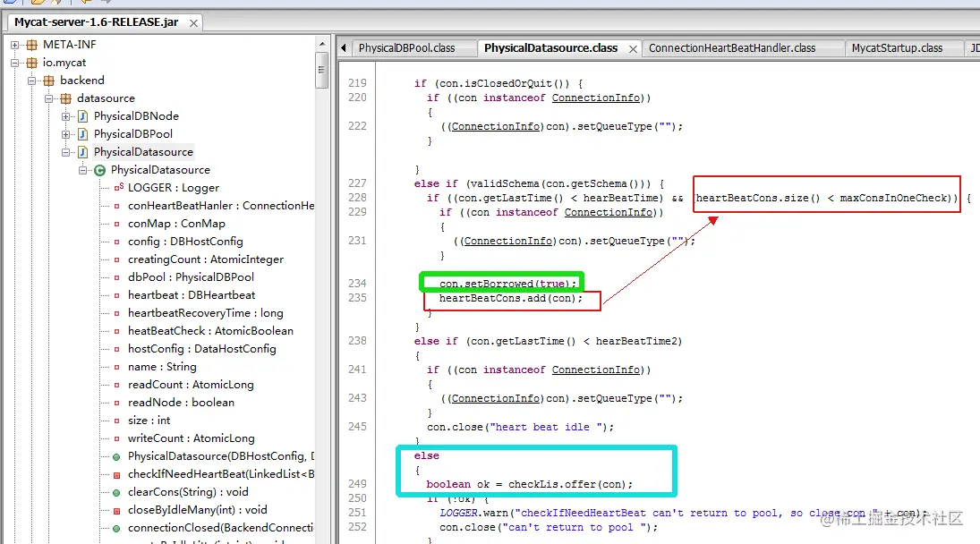Click the PhysicalDBPool class file icon
This screenshot has width=980, height=544.
pyautogui.click(x=82, y=134)
